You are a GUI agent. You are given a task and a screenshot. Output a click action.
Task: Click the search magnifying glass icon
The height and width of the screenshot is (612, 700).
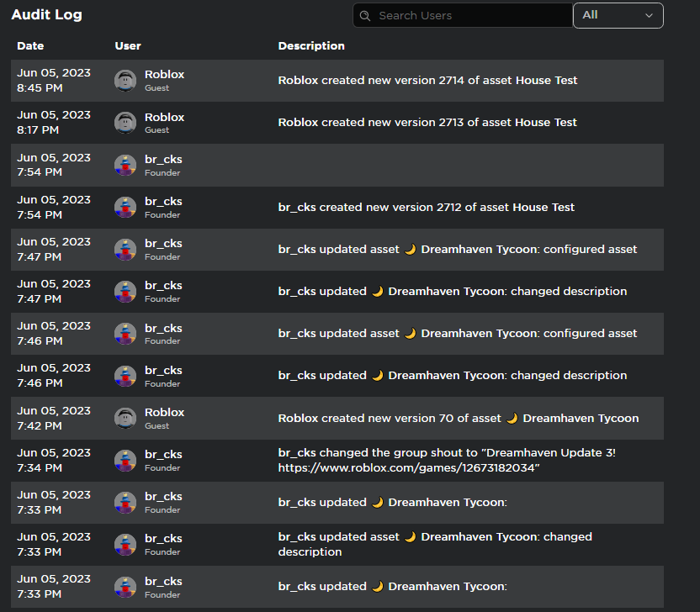coord(365,15)
